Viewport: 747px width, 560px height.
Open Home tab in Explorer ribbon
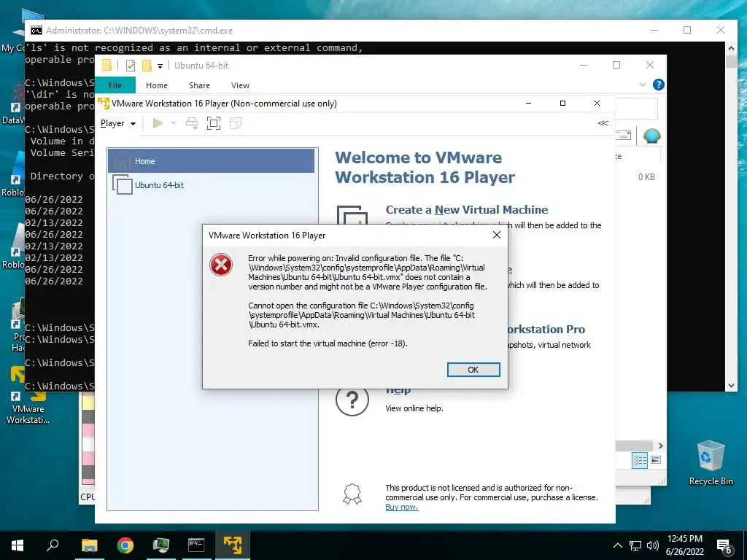[157, 85]
